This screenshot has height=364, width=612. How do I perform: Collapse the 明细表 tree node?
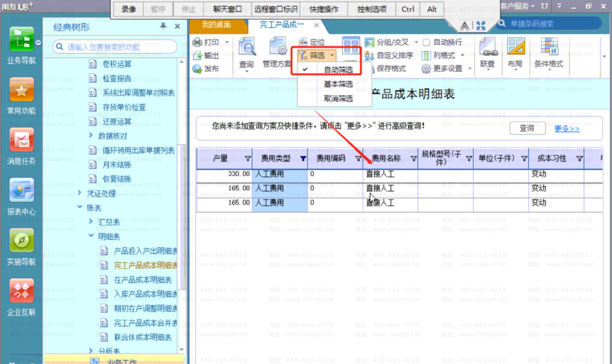91,236
